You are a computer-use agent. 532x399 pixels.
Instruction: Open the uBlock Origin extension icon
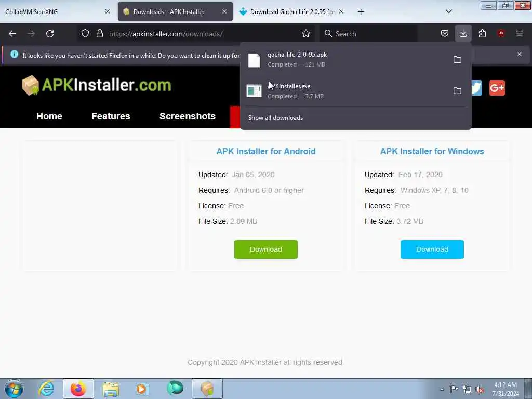[501, 33]
